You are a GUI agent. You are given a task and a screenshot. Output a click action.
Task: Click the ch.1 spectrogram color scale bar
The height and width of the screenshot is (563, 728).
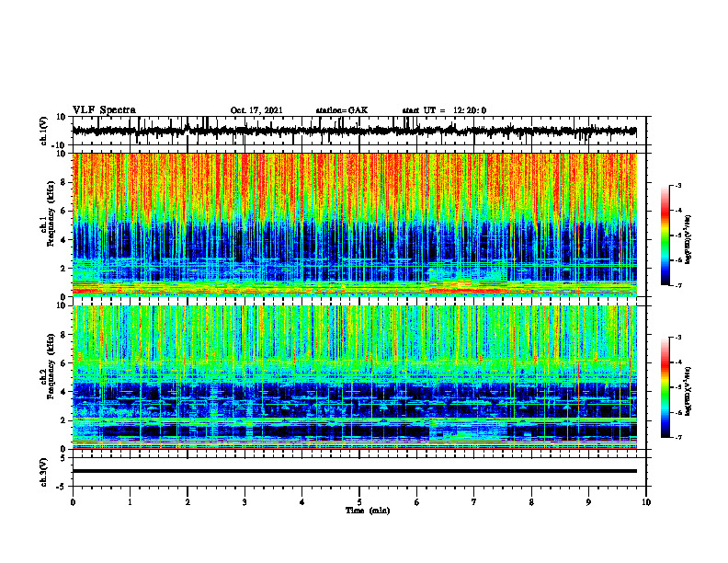pos(665,236)
